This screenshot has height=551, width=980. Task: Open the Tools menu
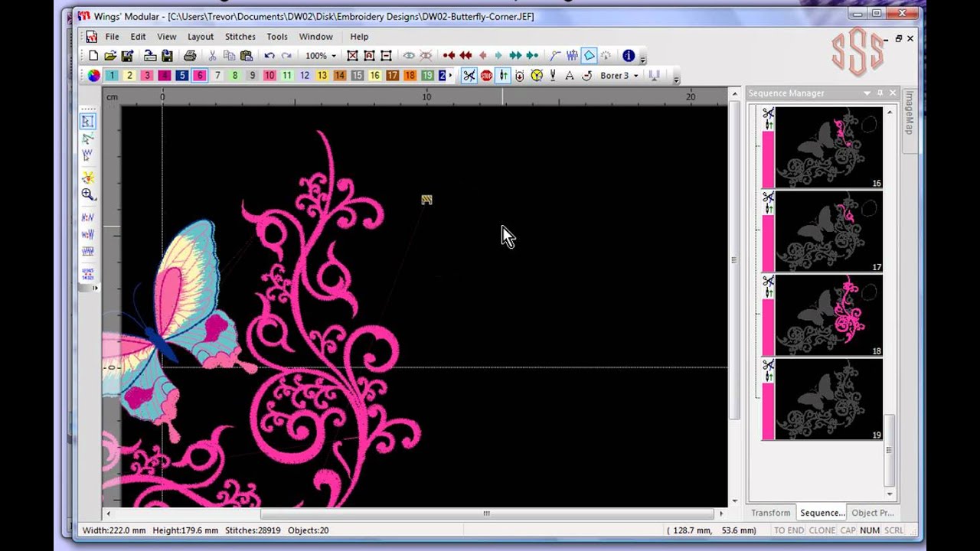[277, 37]
